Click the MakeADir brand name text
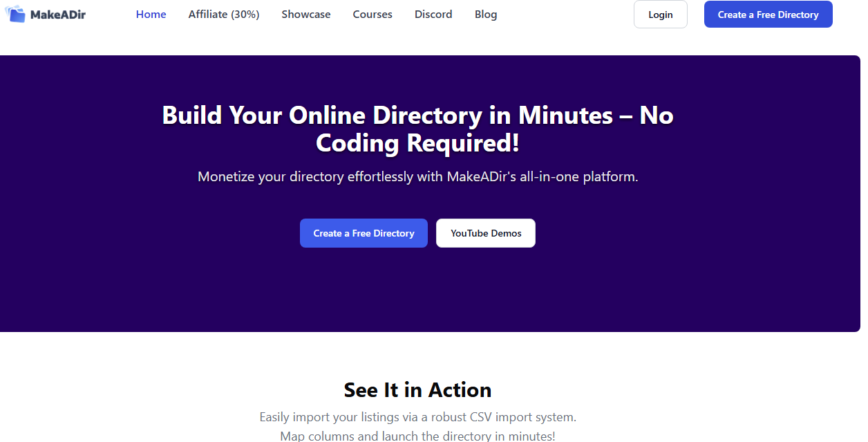The width and height of the screenshot is (868, 442). click(x=58, y=15)
